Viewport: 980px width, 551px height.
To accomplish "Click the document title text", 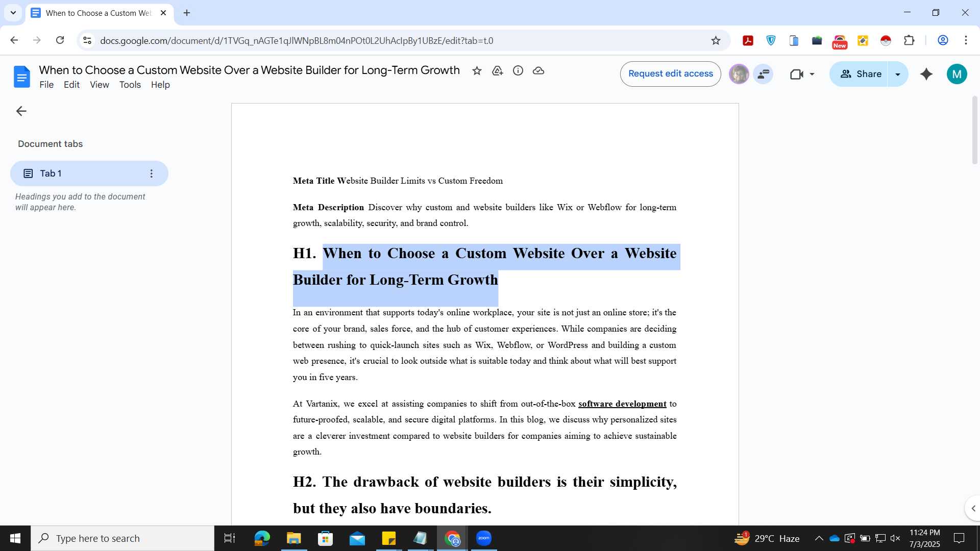I will pyautogui.click(x=250, y=70).
